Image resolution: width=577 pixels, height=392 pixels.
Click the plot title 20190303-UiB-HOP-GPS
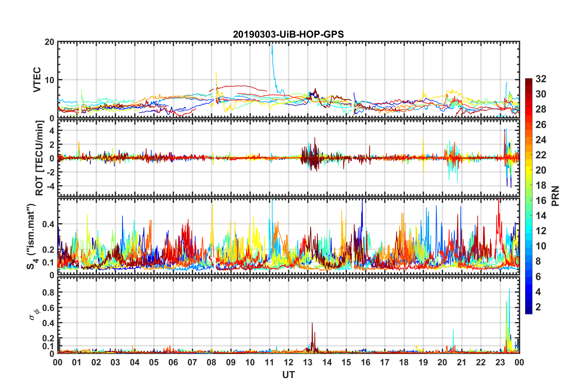coord(288,34)
